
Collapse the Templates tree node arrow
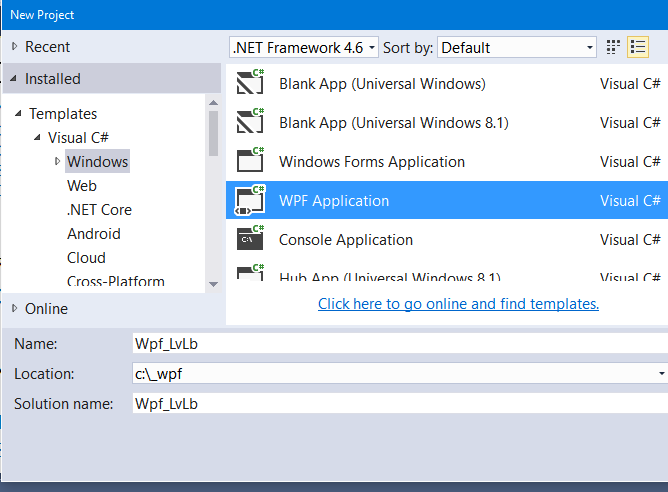point(18,113)
